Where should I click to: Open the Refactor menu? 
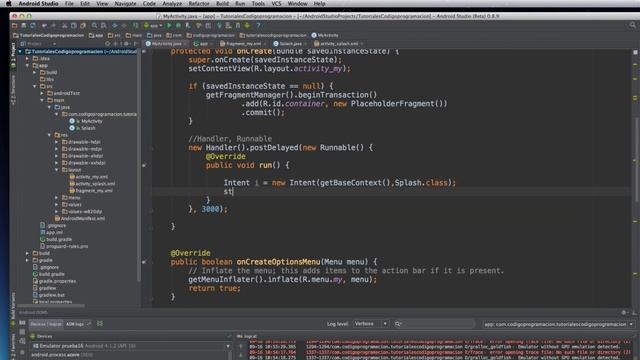pos(199,4)
